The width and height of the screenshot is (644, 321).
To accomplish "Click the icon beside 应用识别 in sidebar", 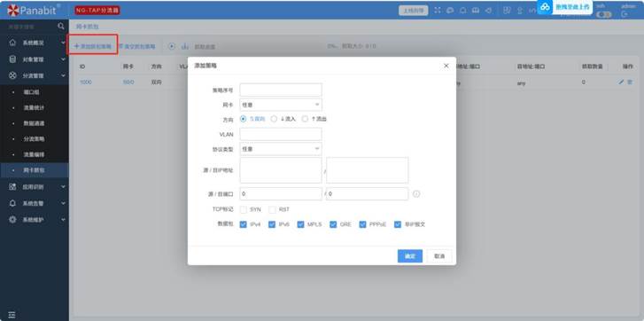I will coord(12,186).
